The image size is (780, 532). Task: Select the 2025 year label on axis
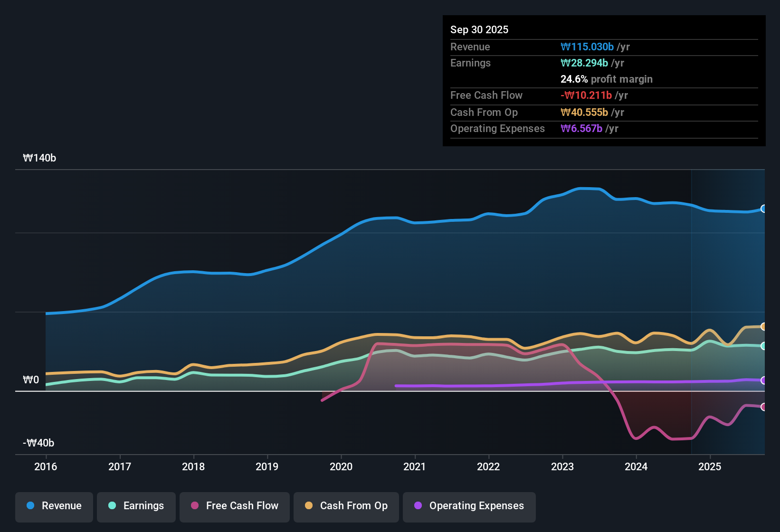[x=710, y=467]
